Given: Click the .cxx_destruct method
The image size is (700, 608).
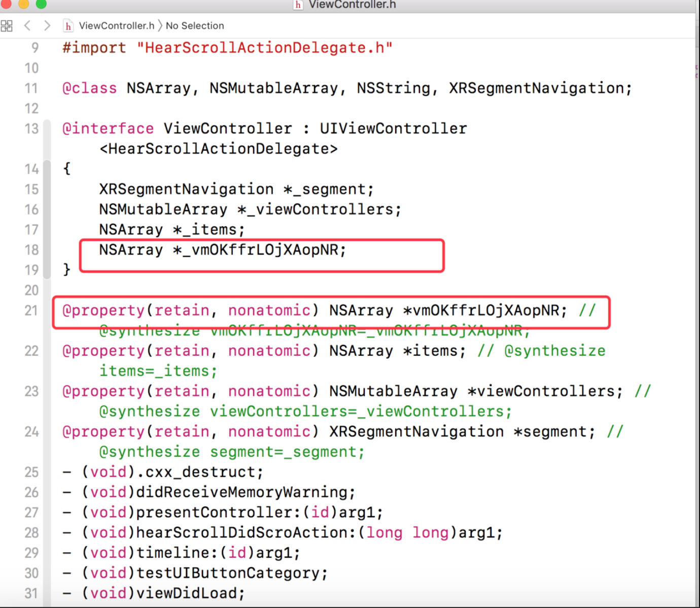Looking at the screenshot, I should point(200,472).
